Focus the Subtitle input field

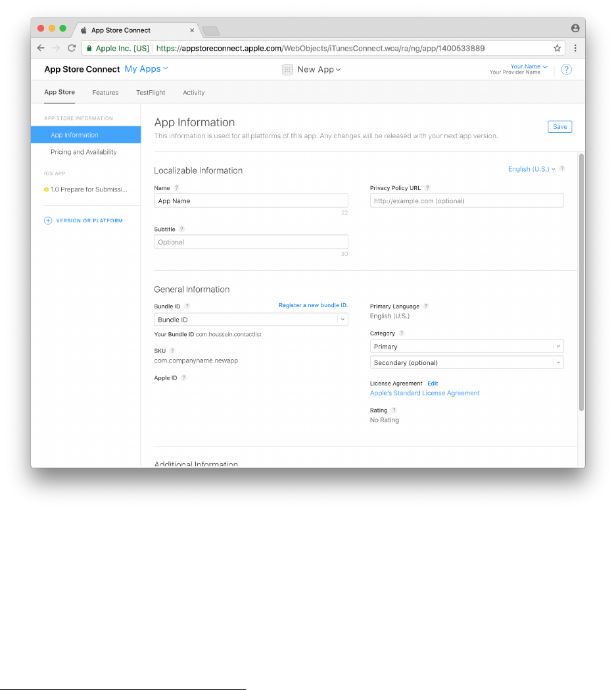(251, 242)
